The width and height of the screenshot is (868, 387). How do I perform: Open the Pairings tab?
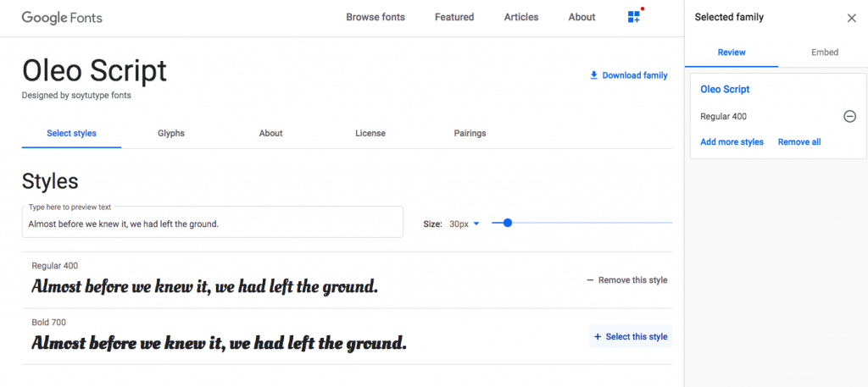point(470,133)
